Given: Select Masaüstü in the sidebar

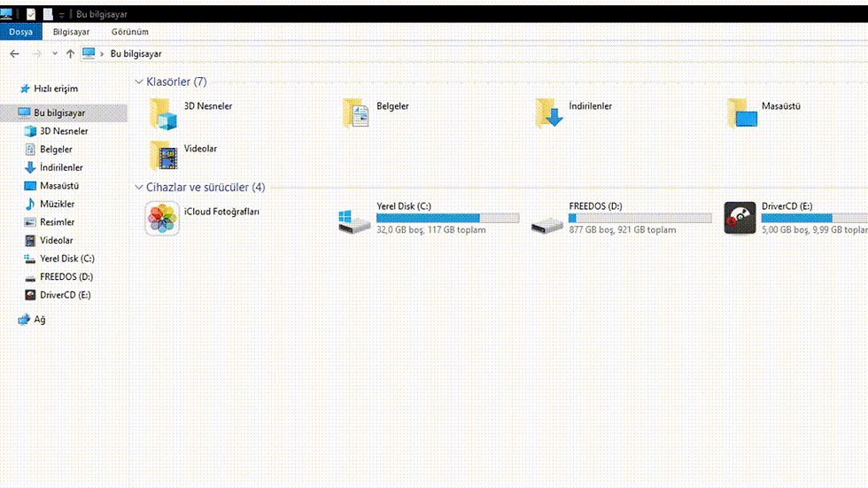Looking at the screenshot, I should pos(51,186).
